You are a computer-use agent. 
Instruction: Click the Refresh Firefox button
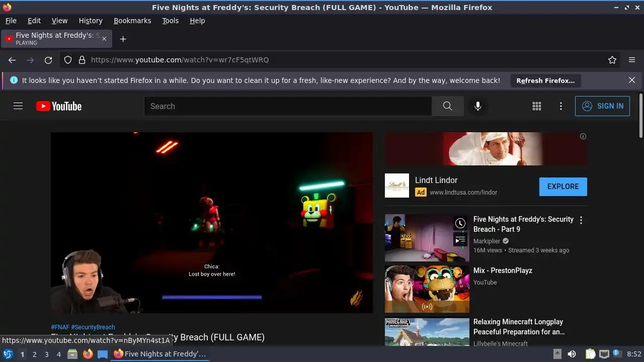[x=545, y=80]
